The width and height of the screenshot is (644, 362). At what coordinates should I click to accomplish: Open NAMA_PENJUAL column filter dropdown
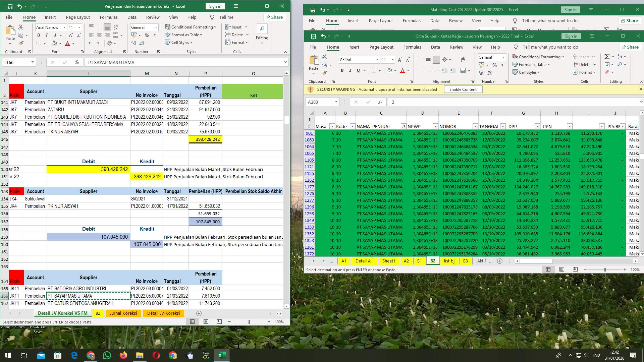point(403,126)
